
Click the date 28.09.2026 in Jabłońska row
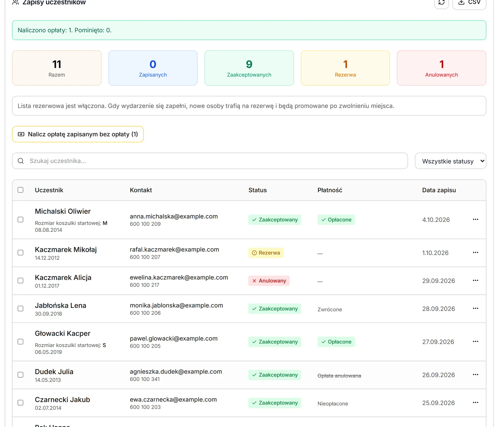tap(439, 309)
